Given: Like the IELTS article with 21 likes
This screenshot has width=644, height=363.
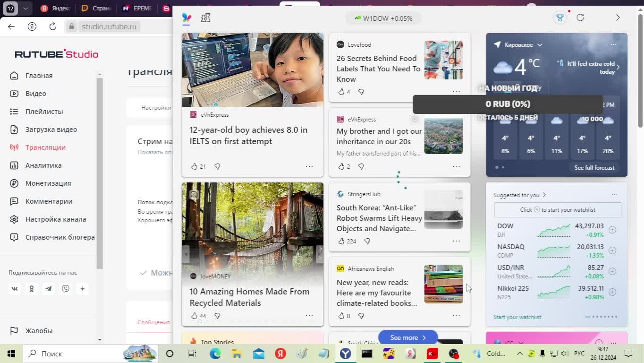Looking at the screenshot, I should [194, 166].
